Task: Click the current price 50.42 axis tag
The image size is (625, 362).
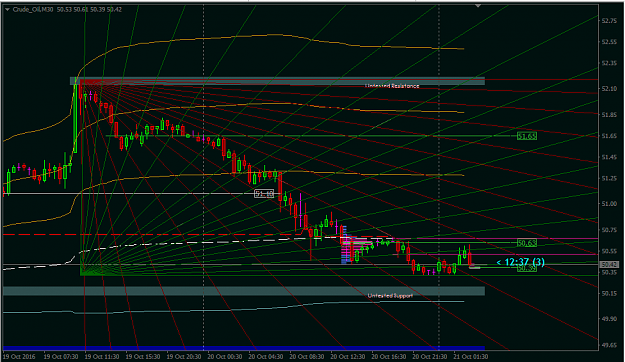Action: pos(609,265)
